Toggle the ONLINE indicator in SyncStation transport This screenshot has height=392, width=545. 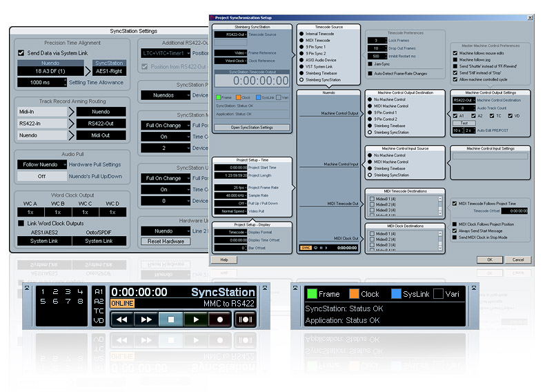pyautogui.click(x=122, y=303)
